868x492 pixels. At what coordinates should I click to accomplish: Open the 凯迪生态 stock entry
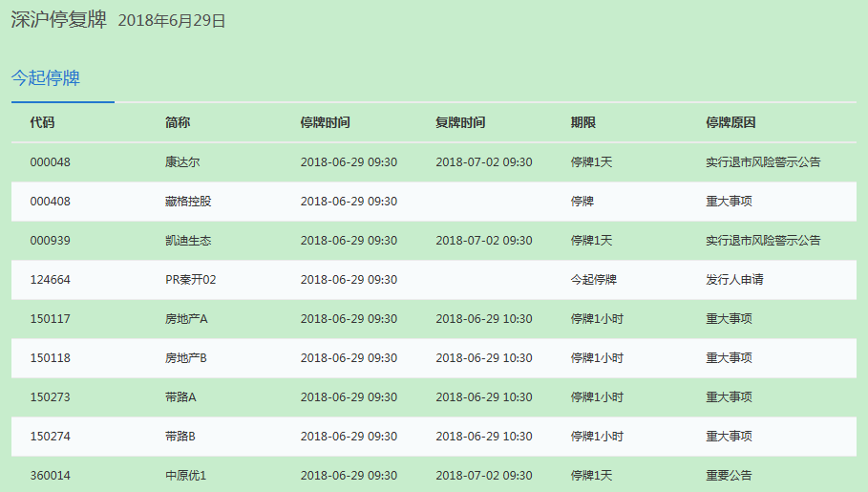point(188,241)
